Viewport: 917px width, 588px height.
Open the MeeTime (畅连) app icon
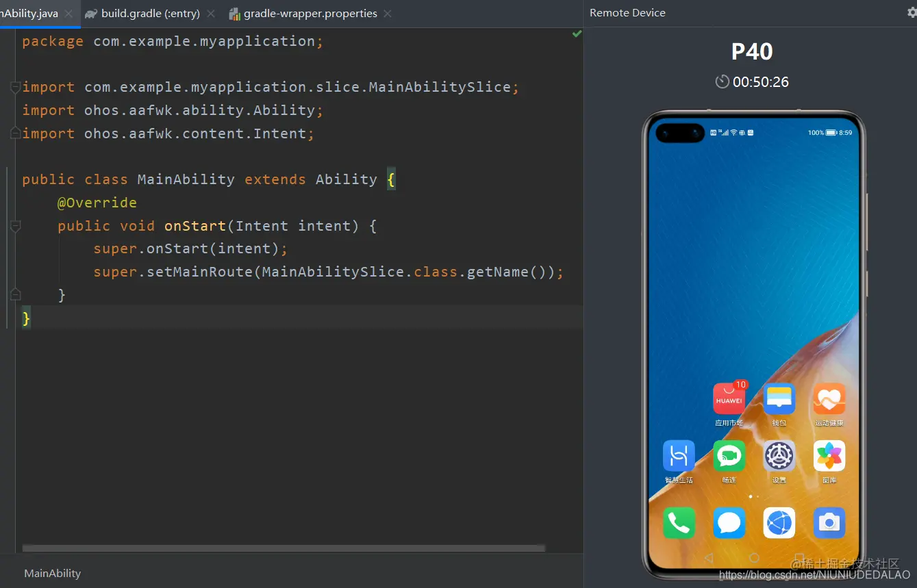tap(729, 456)
